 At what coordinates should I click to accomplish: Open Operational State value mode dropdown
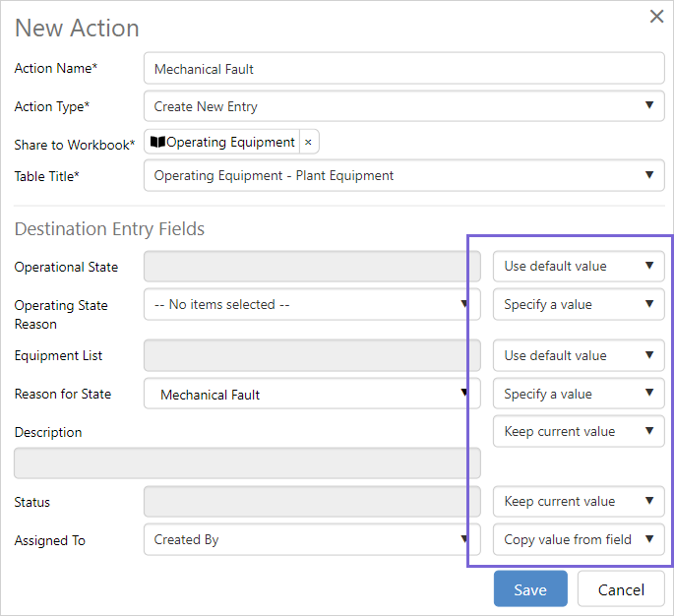(x=579, y=267)
